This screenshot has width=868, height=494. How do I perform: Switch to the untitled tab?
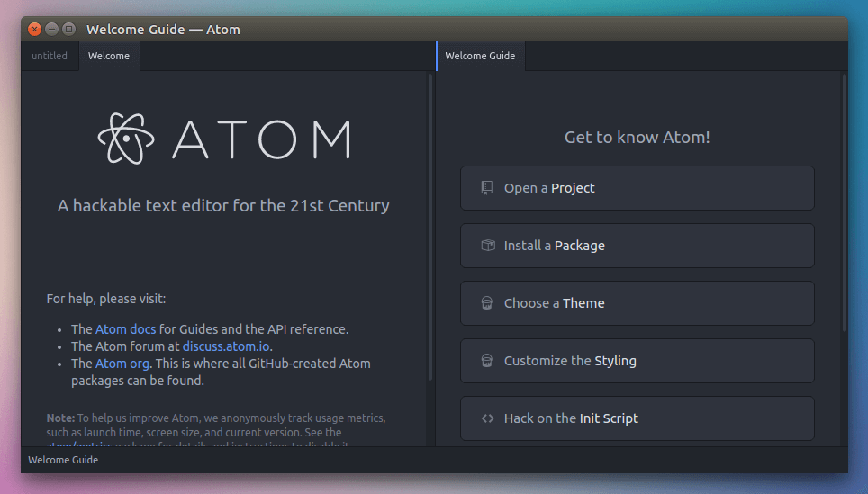50,56
